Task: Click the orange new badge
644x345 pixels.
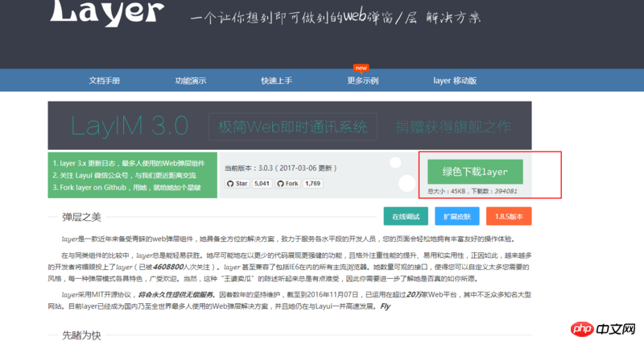Action: click(x=361, y=68)
